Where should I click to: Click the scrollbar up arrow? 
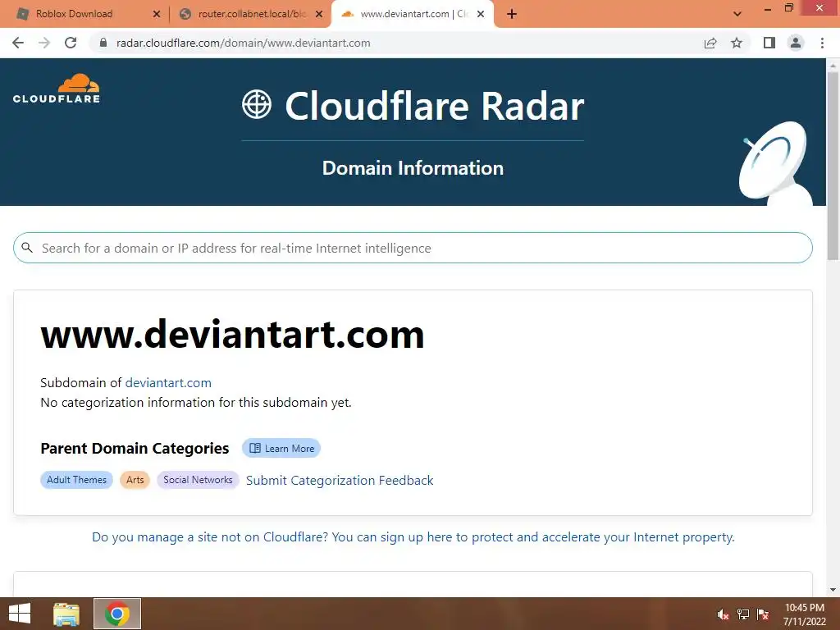click(x=833, y=66)
